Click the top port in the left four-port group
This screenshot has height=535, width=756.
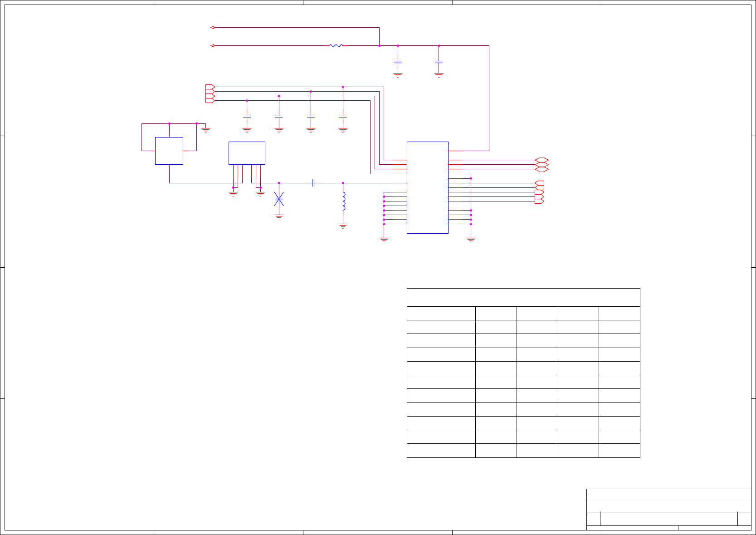click(x=210, y=87)
